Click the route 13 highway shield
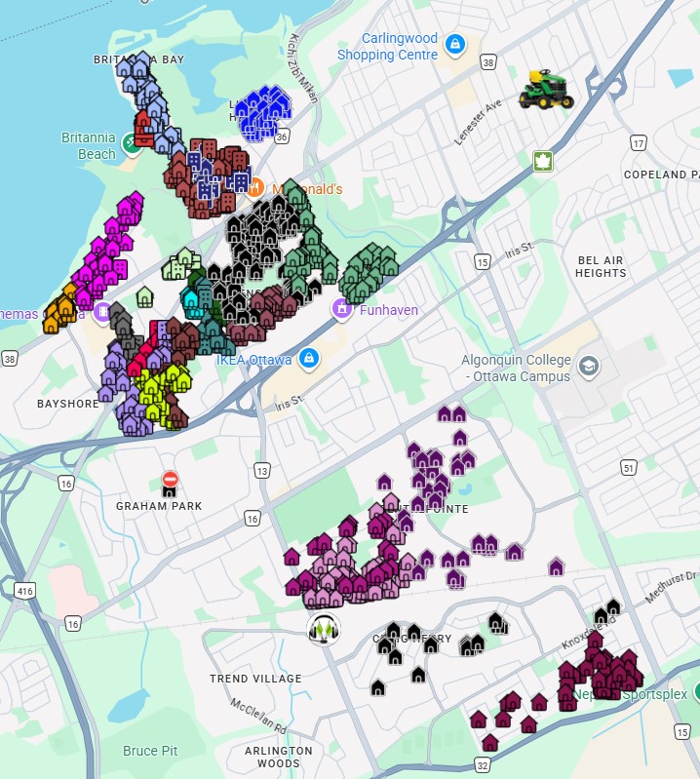This screenshot has height=779, width=700. point(262,471)
